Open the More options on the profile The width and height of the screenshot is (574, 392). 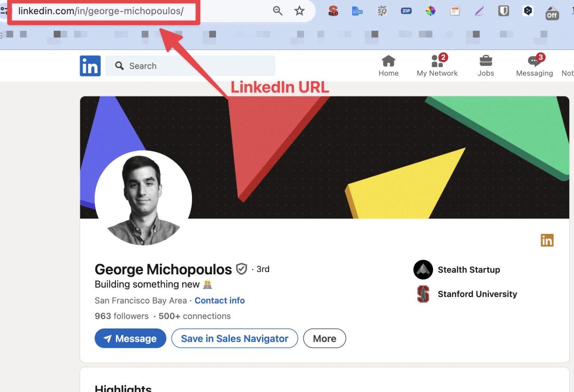pos(324,338)
